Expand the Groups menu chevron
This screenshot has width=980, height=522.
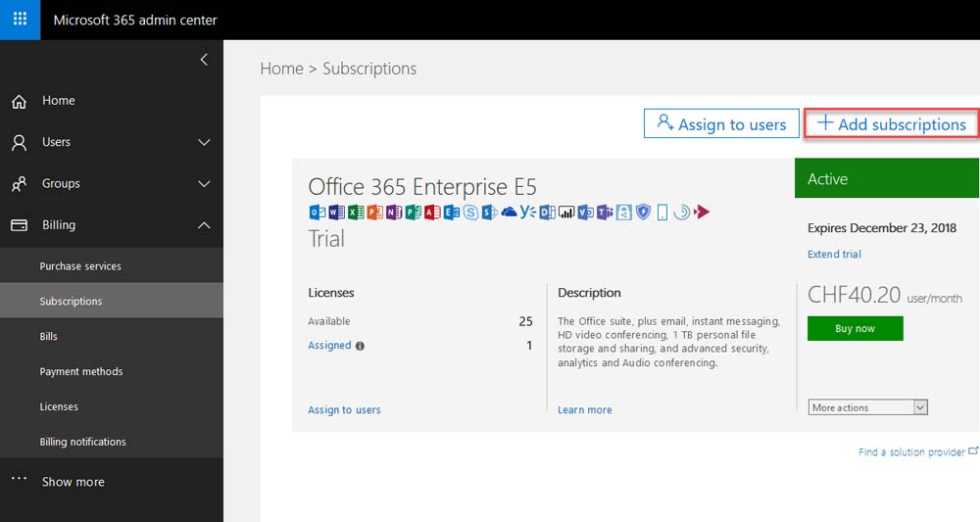coord(204,183)
